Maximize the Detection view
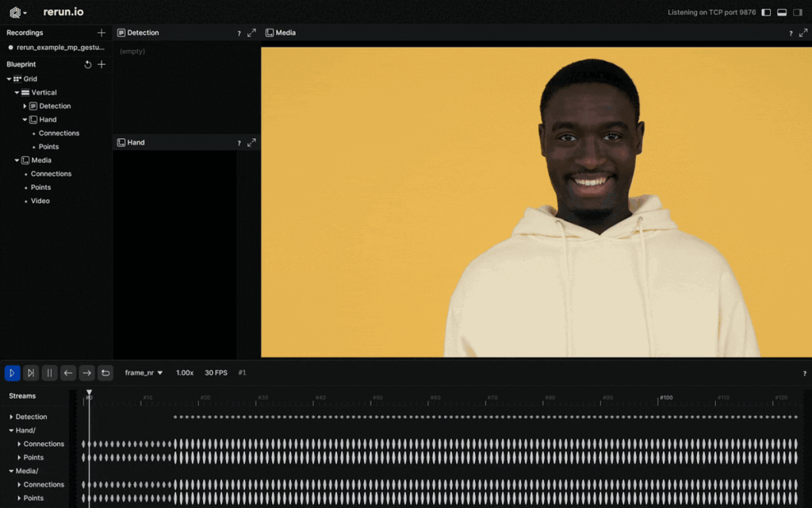 tap(251, 33)
